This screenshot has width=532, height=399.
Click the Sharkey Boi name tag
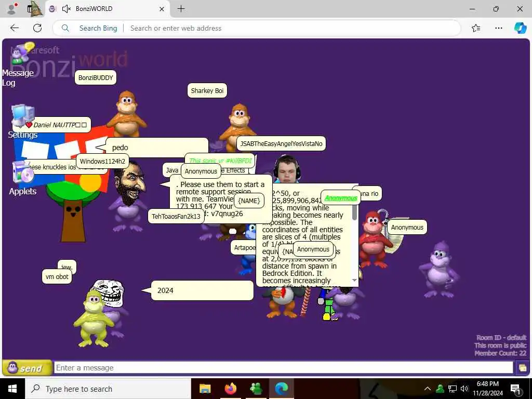(207, 90)
